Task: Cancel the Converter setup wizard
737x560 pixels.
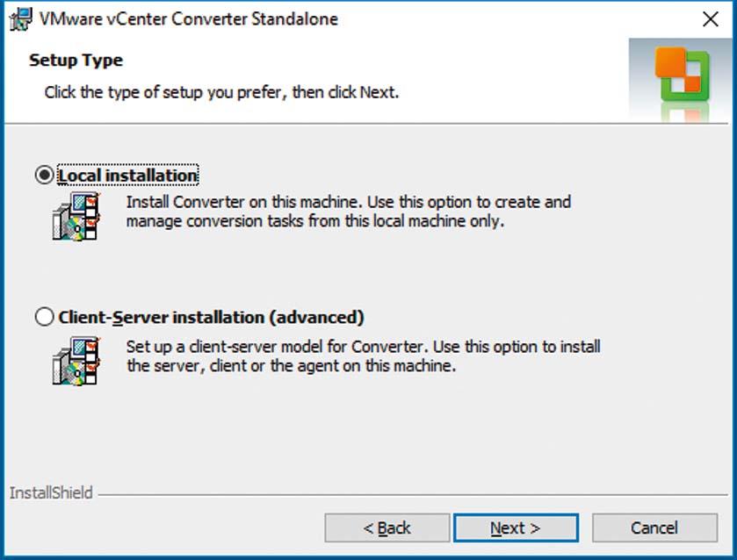Action: pyautogui.click(x=654, y=528)
